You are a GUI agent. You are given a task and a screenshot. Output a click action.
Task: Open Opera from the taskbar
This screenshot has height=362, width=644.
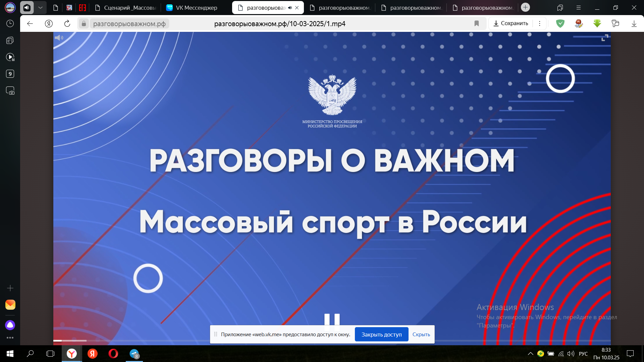pos(113,354)
